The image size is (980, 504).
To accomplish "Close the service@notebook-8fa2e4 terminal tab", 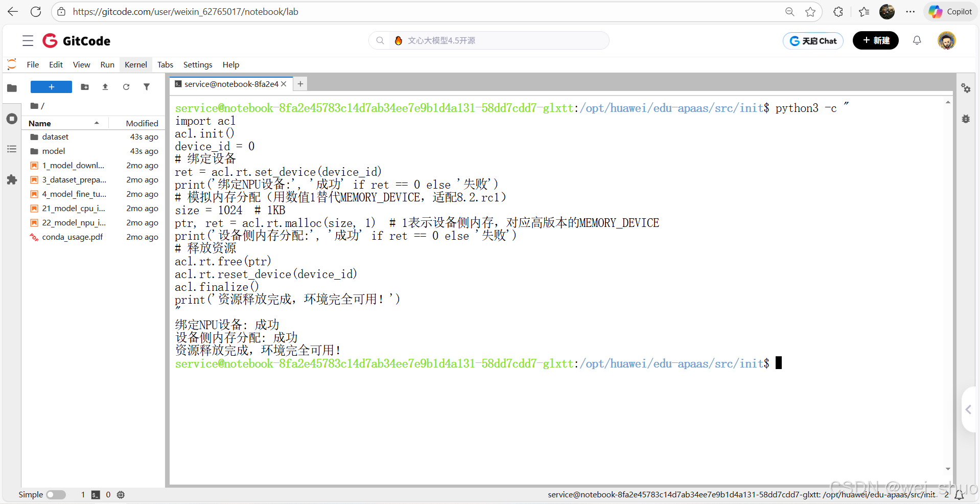I will tap(284, 84).
